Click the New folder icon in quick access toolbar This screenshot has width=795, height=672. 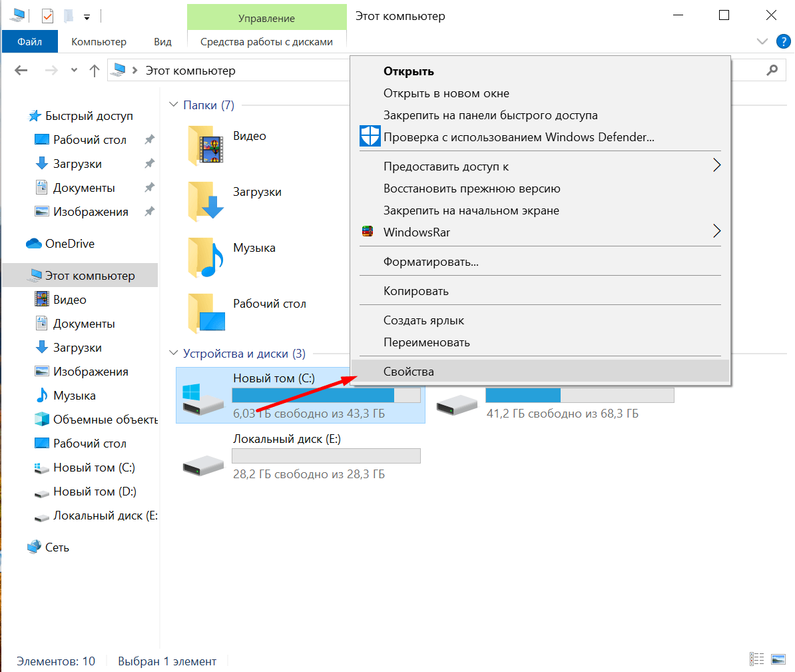pyautogui.click(x=68, y=16)
